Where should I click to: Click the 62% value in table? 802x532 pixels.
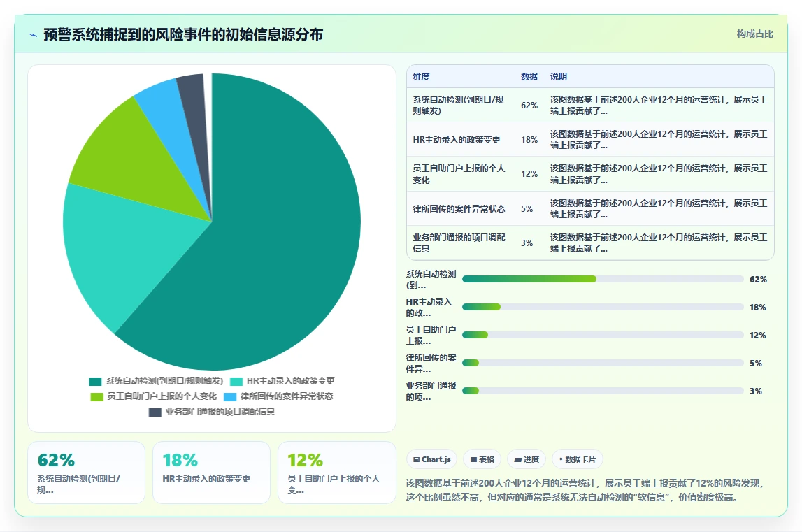(529, 106)
